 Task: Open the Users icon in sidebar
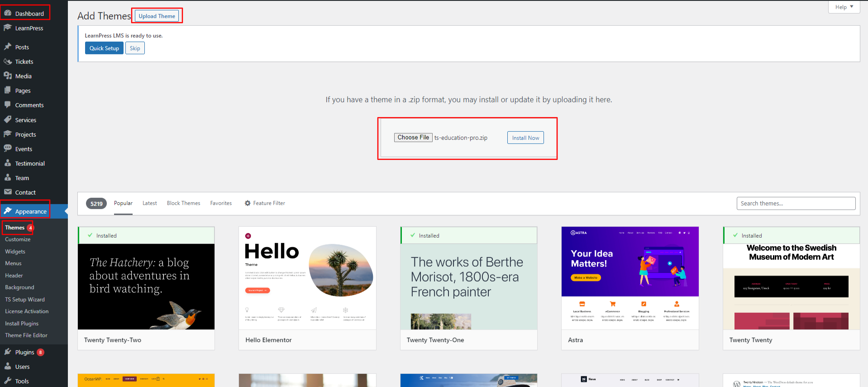click(x=8, y=366)
